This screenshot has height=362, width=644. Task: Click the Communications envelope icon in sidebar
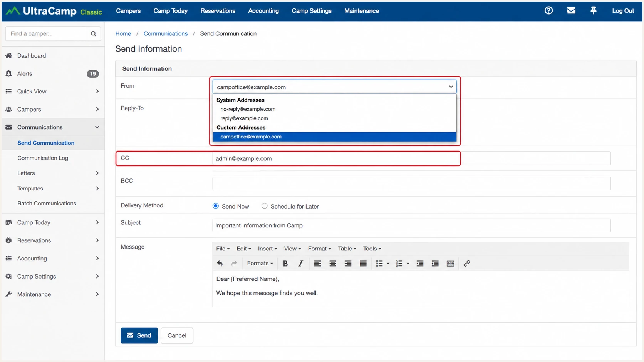(x=9, y=127)
